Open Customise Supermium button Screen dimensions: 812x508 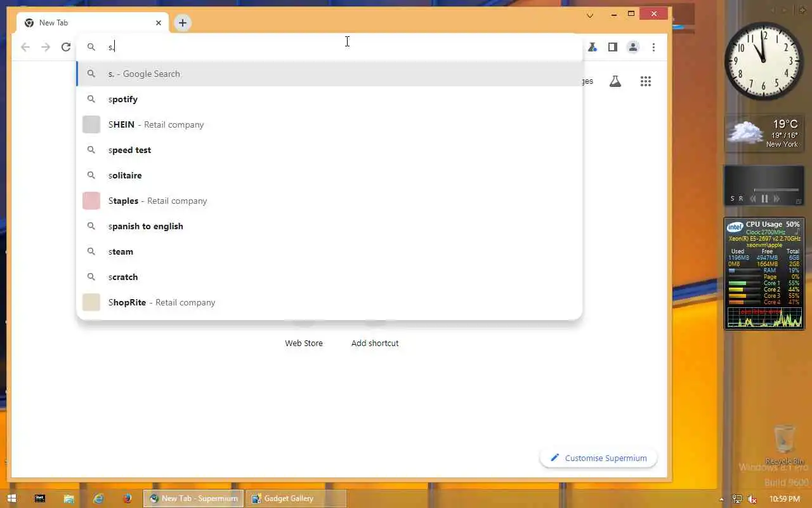(x=598, y=458)
